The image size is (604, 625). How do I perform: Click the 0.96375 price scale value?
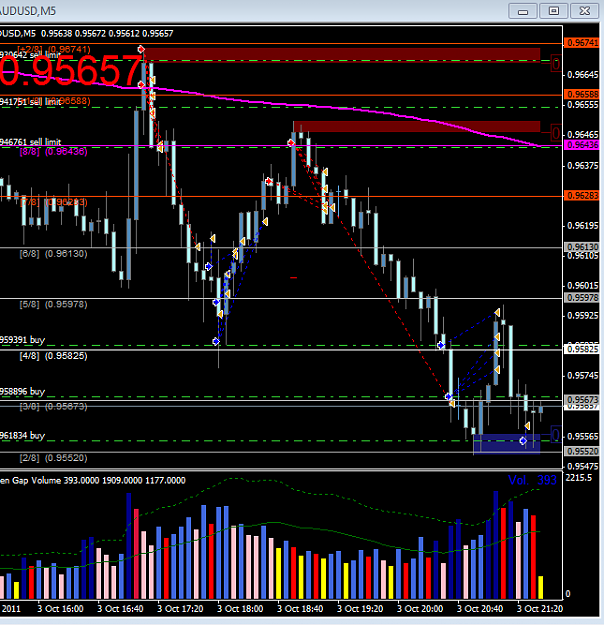(582, 165)
